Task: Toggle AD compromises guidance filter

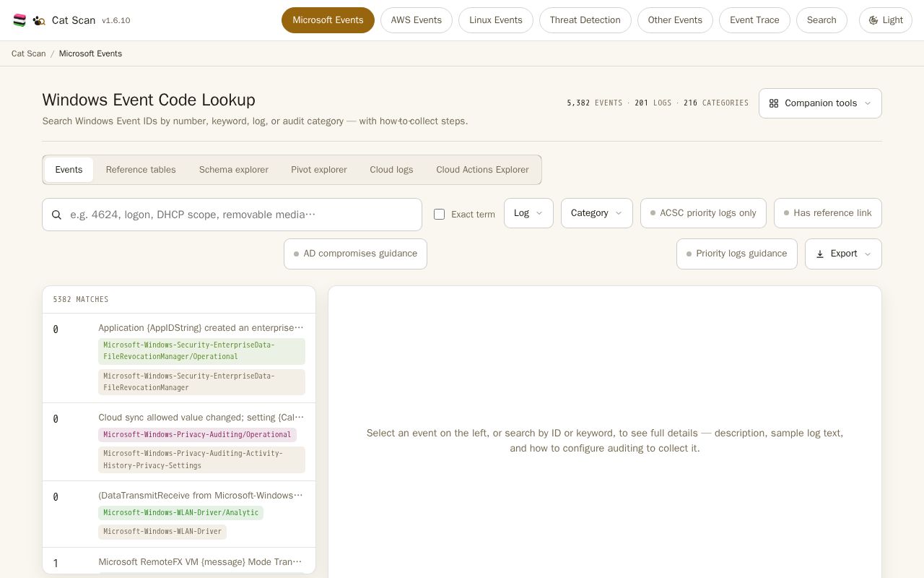Action: [x=355, y=254]
